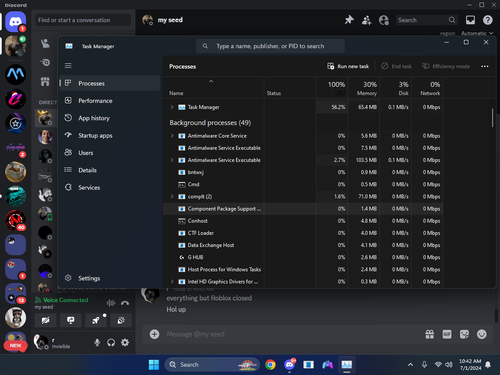Sort by Memory column header
This screenshot has width=500, height=375.
tap(364, 88)
